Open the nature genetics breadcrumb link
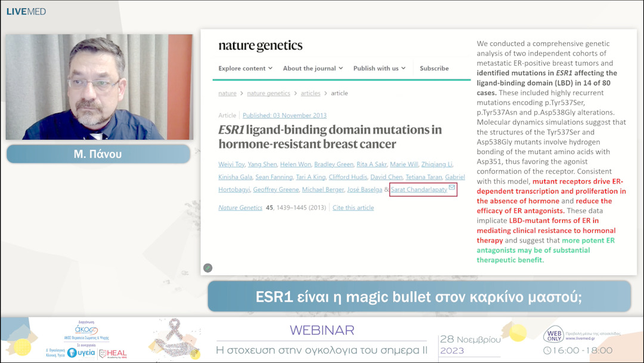644x363 pixels. click(268, 93)
